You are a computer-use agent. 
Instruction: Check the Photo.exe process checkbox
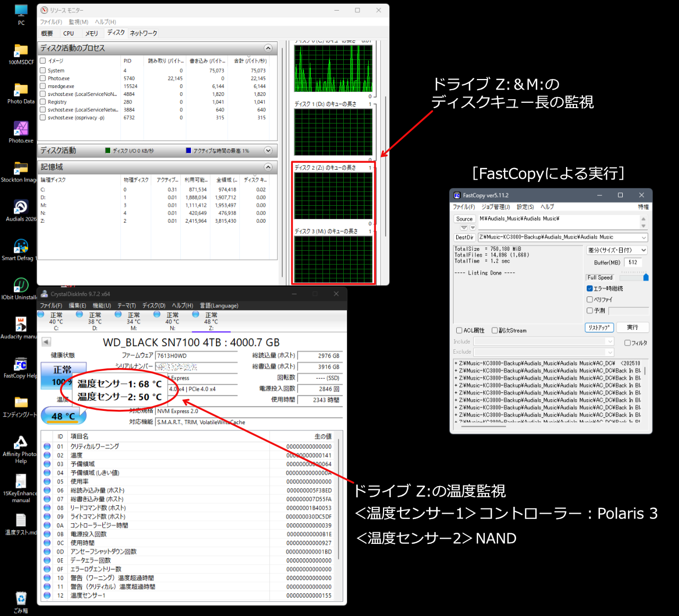point(43,78)
